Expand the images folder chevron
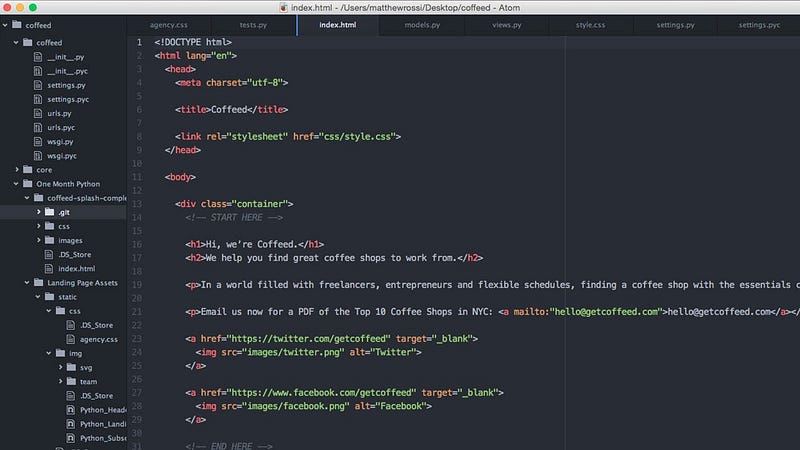 (38, 240)
